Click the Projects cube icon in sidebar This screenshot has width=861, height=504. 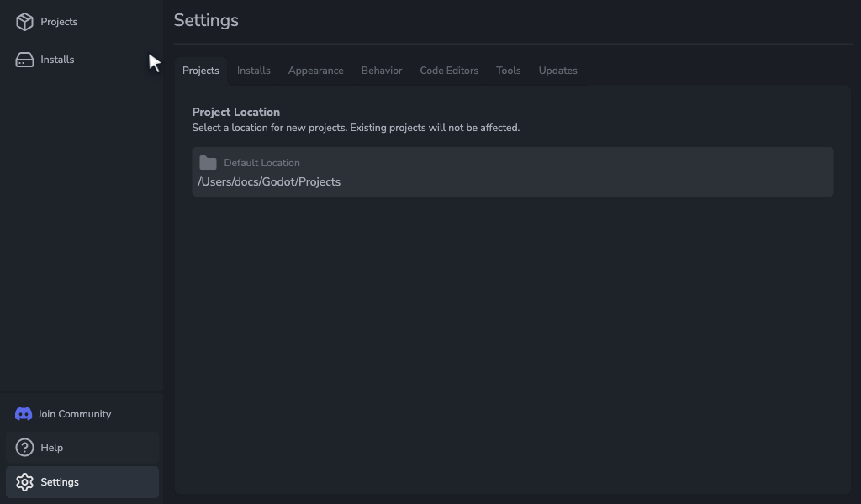point(24,22)
